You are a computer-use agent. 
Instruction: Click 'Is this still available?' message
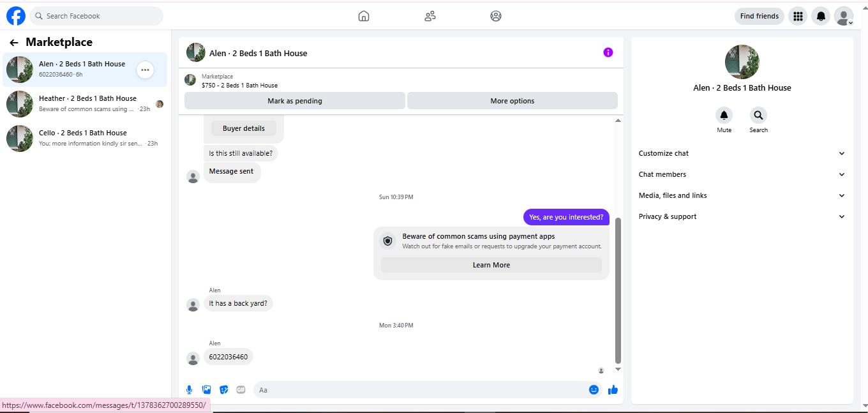coord(241,153)
